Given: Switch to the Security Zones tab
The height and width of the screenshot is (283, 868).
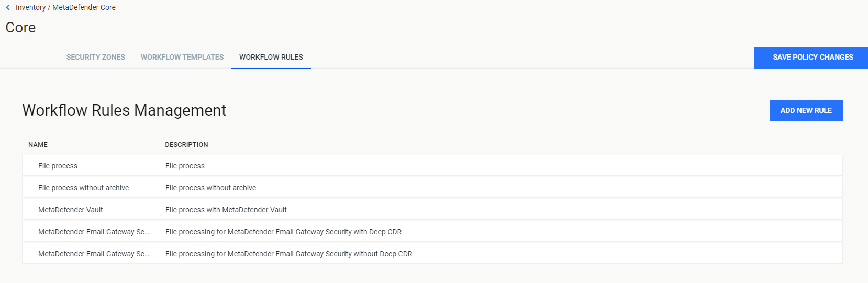Looking at the screenshot, I should (96, 57).
